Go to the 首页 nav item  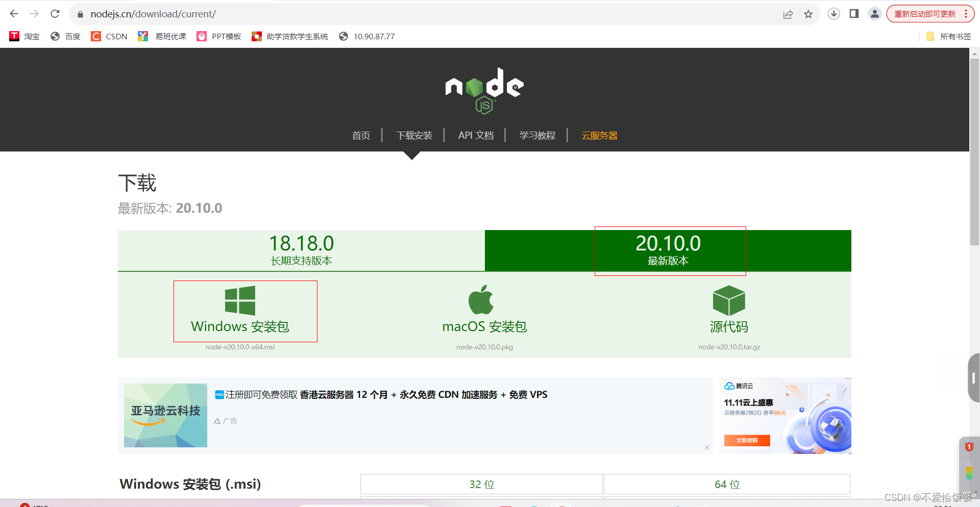tap(361, 135)
